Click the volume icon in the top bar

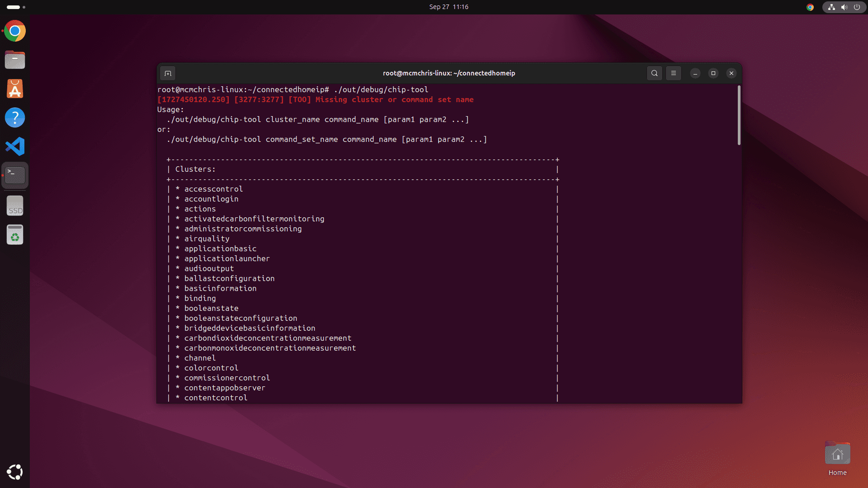pyautogui.click(x=844, y=7)
